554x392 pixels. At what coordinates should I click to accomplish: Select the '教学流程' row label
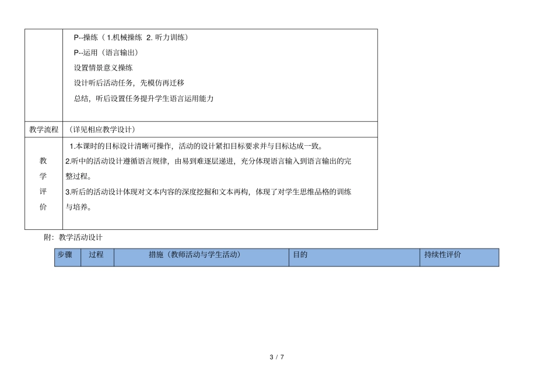[x=44, y=129]
